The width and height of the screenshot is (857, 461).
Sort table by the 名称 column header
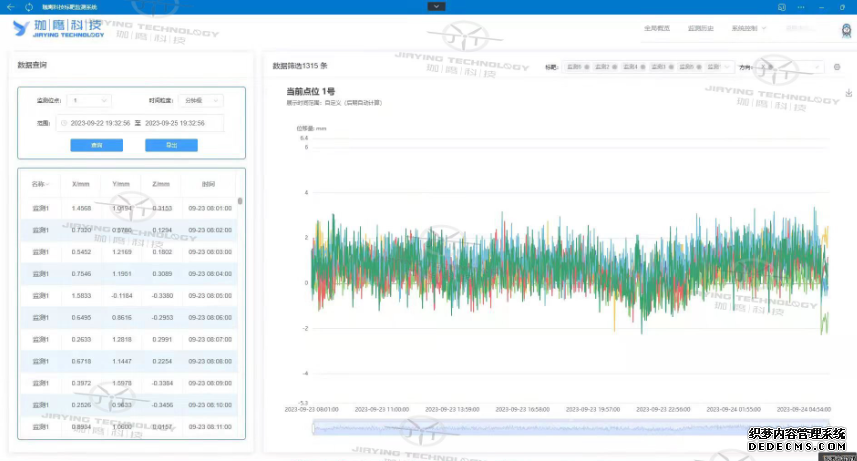point(40,184)
